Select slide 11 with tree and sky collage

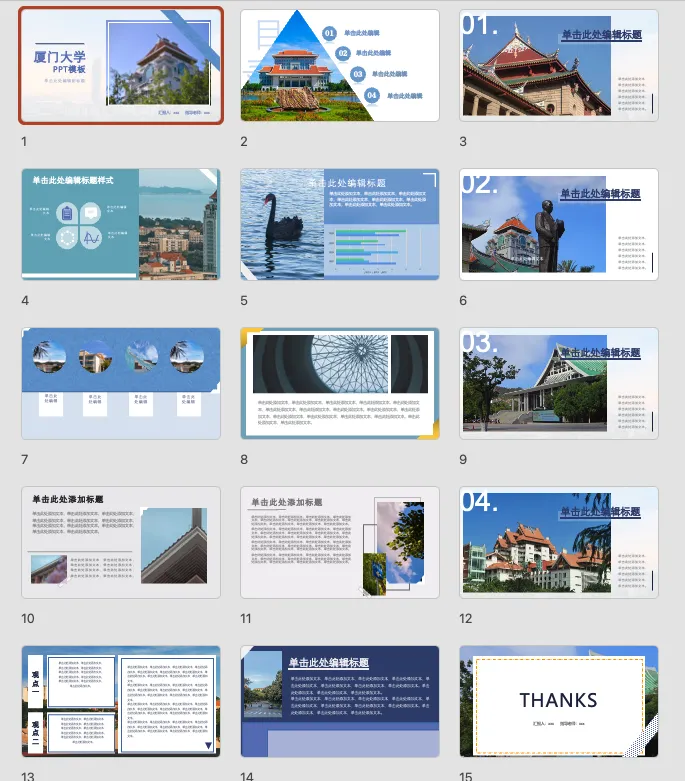pyautogui.click(x=340, y=542)
